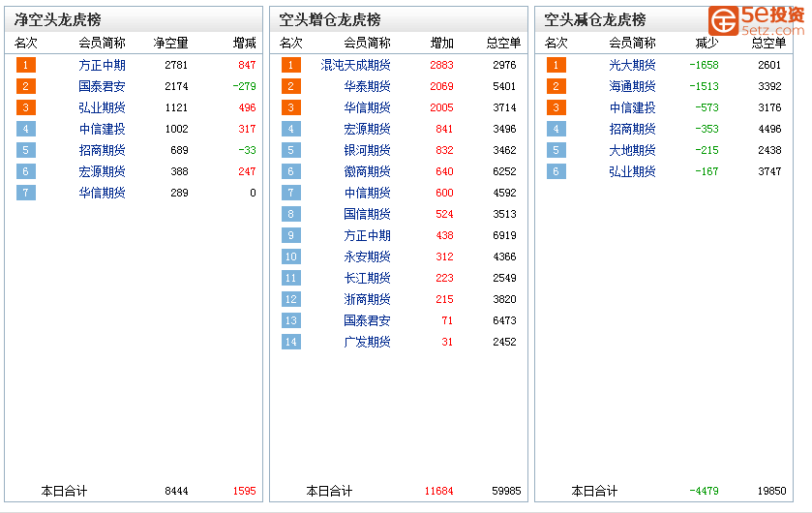Click total short value 4496
Viewport: 812px width, 513px height.
[x=769, y=129]
